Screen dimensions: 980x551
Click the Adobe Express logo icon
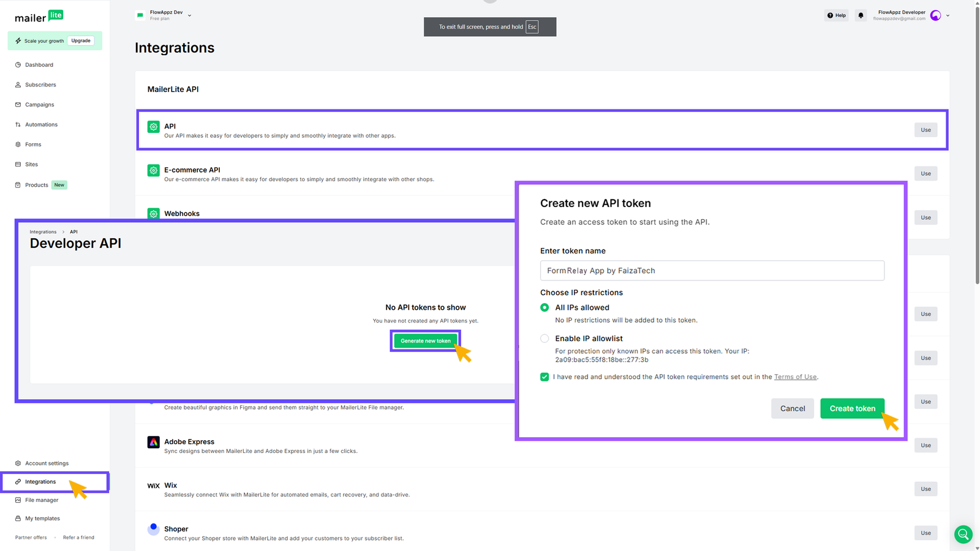coord(153,442)
